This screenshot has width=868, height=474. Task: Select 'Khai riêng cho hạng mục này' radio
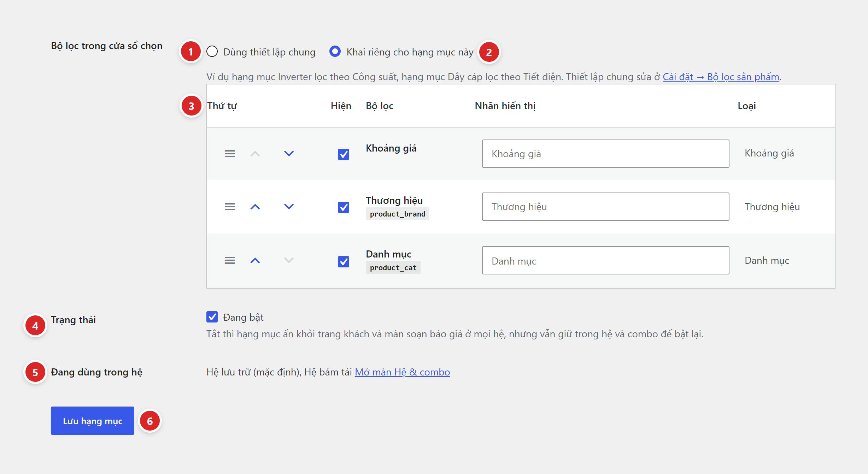(x=335, y=52)
